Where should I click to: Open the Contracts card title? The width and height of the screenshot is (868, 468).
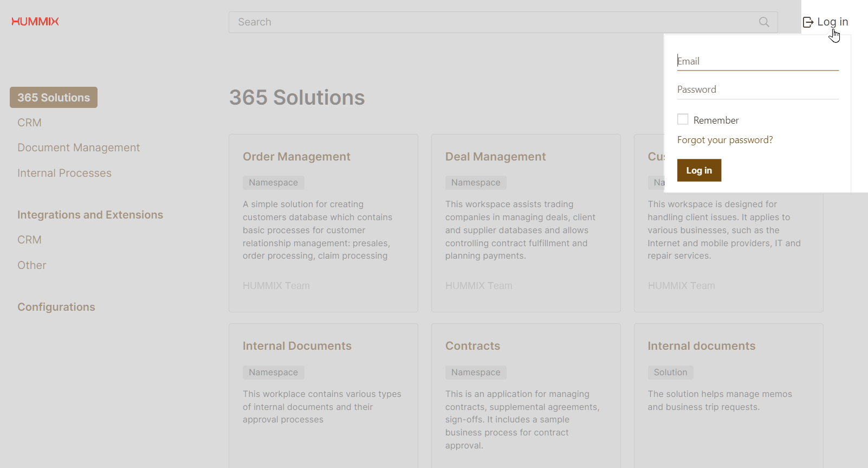[x=472, y=346]
